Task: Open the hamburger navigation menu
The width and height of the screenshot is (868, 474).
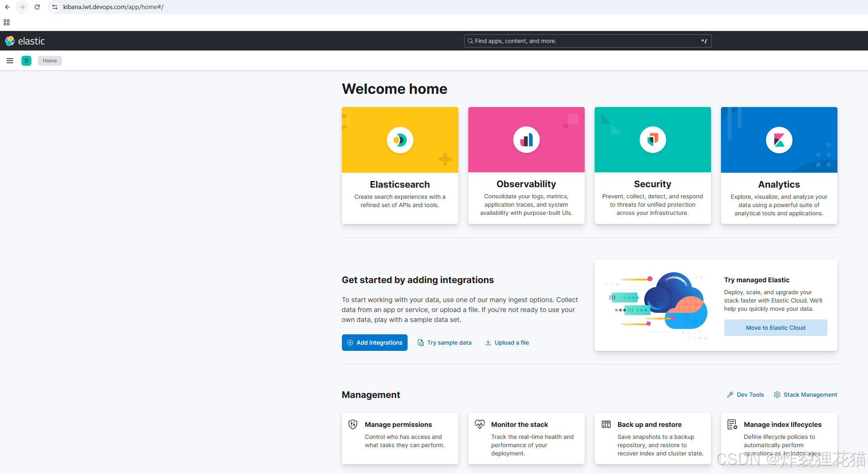Action: click(x=10, y=61)
